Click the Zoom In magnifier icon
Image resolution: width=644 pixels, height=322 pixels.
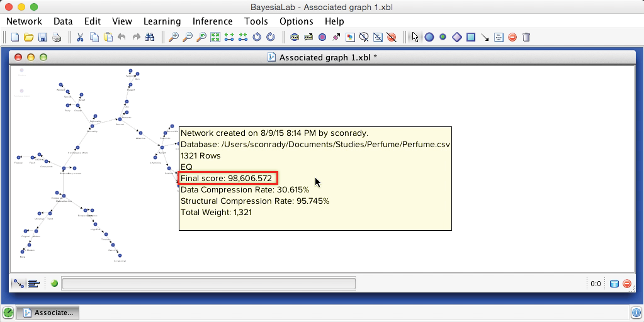tap(174, 37)
